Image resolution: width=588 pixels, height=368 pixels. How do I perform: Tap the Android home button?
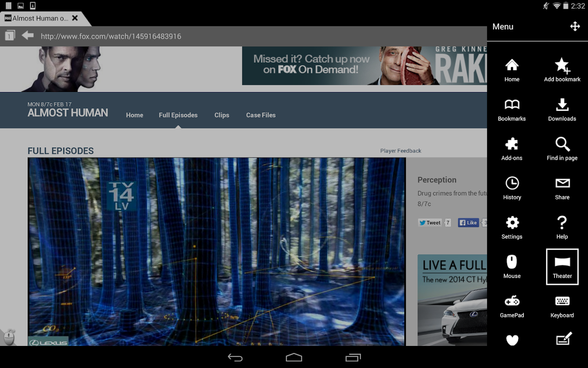(x=294, y=358)
